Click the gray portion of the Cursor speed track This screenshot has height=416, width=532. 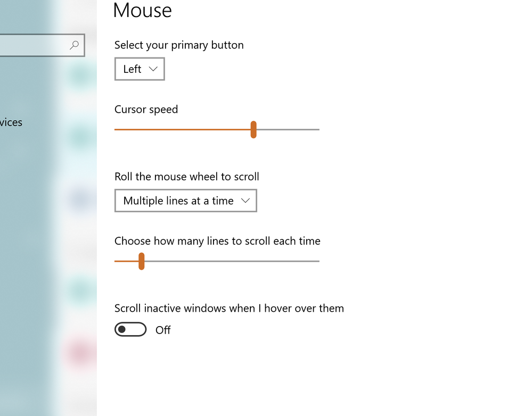point(288,129)
